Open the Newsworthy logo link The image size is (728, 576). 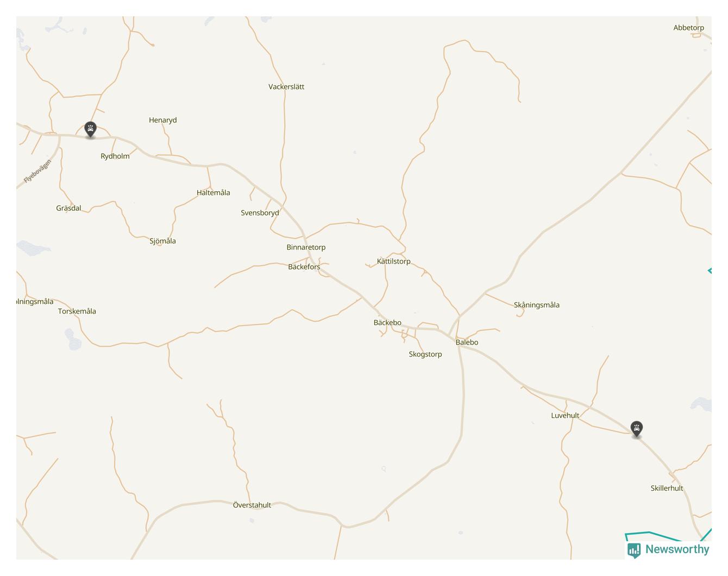668,549
